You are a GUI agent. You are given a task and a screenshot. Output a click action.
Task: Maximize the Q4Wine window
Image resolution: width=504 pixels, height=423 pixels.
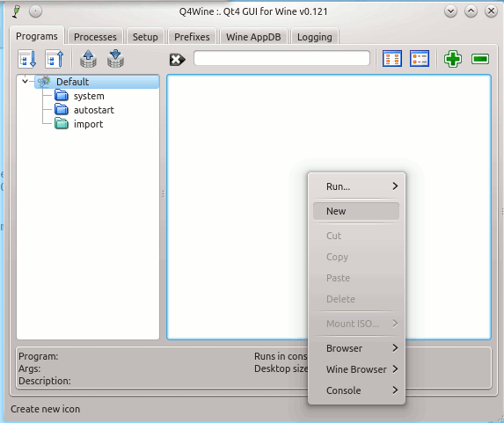pos(471,11)
